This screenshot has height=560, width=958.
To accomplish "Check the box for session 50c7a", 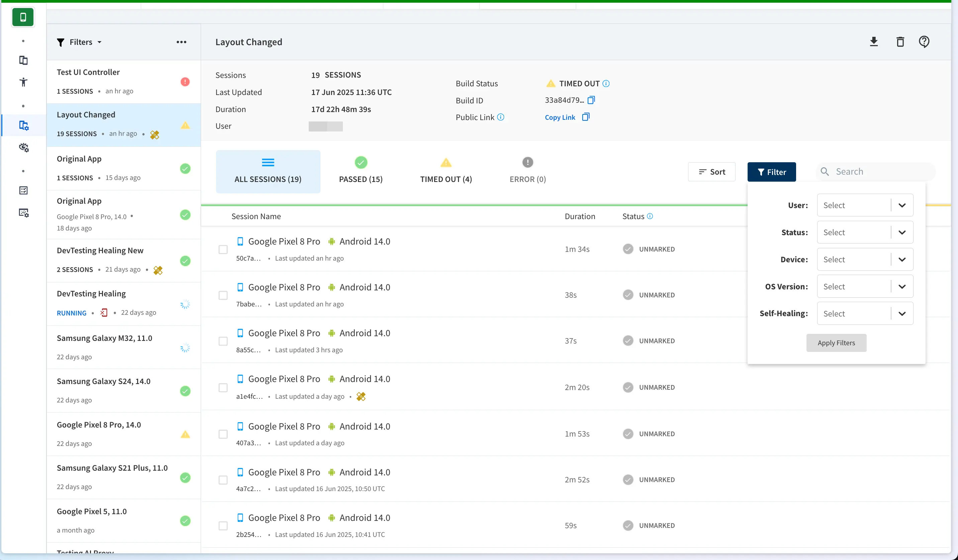I will (223, 250).
